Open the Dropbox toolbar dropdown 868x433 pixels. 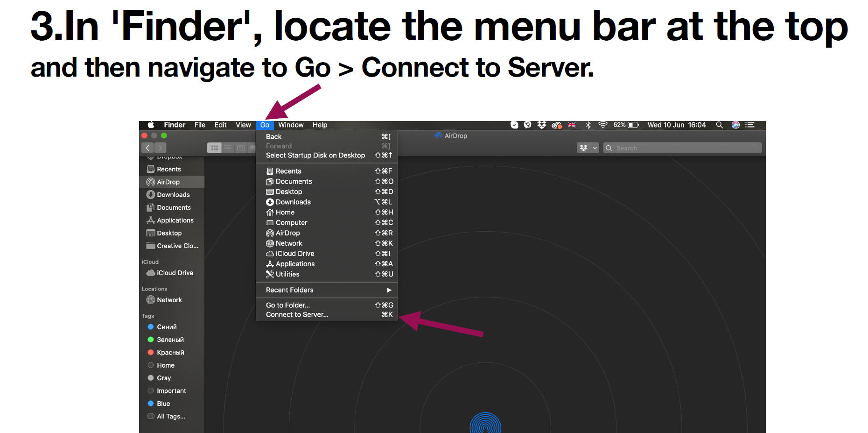[588, 148]
